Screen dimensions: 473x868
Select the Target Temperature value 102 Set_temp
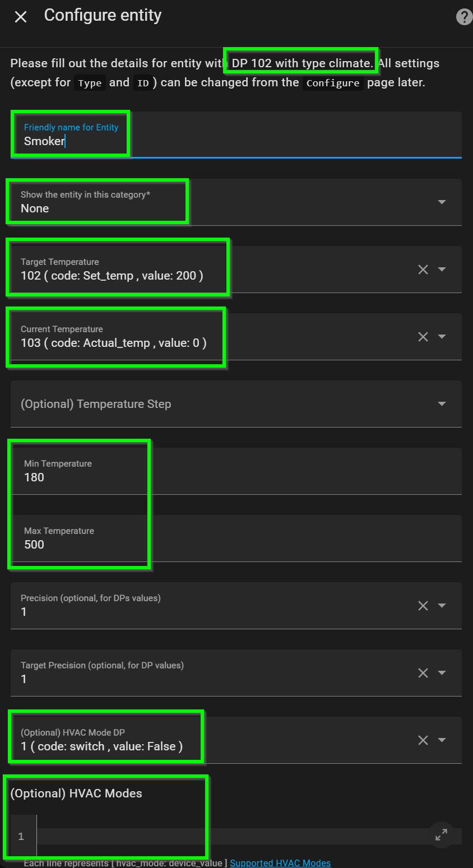112,276
